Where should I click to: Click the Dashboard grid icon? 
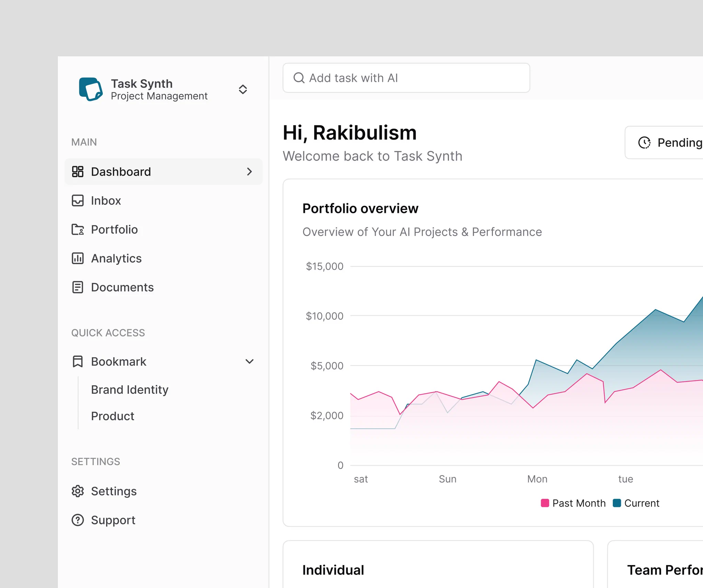coord(78,172)
